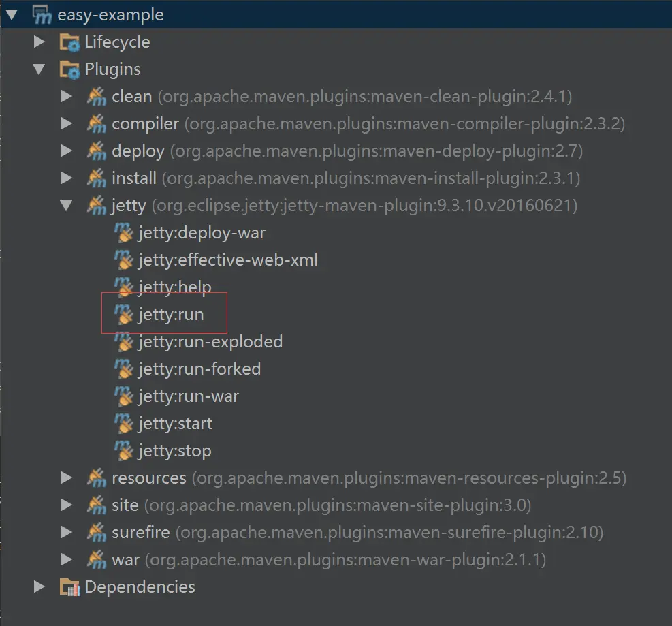Screen dimensions: 672x626
Task: Select the jetty:effective-web-xml goal
Action: tap(228, 260)
